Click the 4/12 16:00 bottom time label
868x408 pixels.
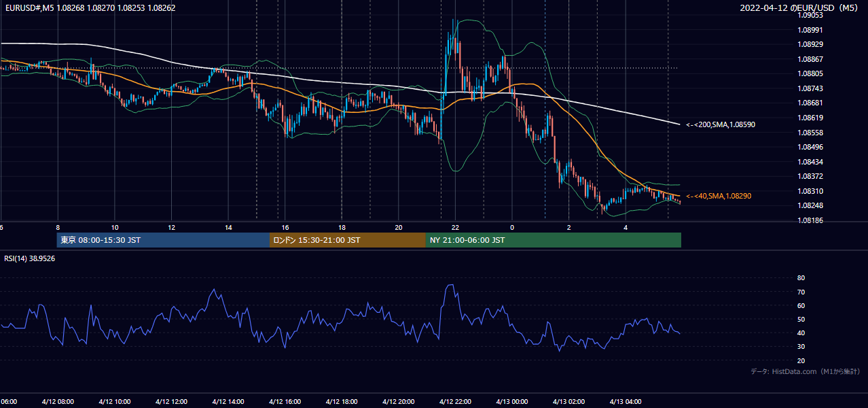point(285,401)
